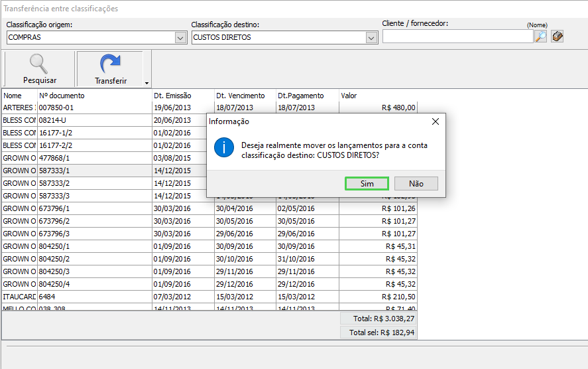Select document 804250/1 cell
This screenshot has height=369, width=588.
[95, 246]
